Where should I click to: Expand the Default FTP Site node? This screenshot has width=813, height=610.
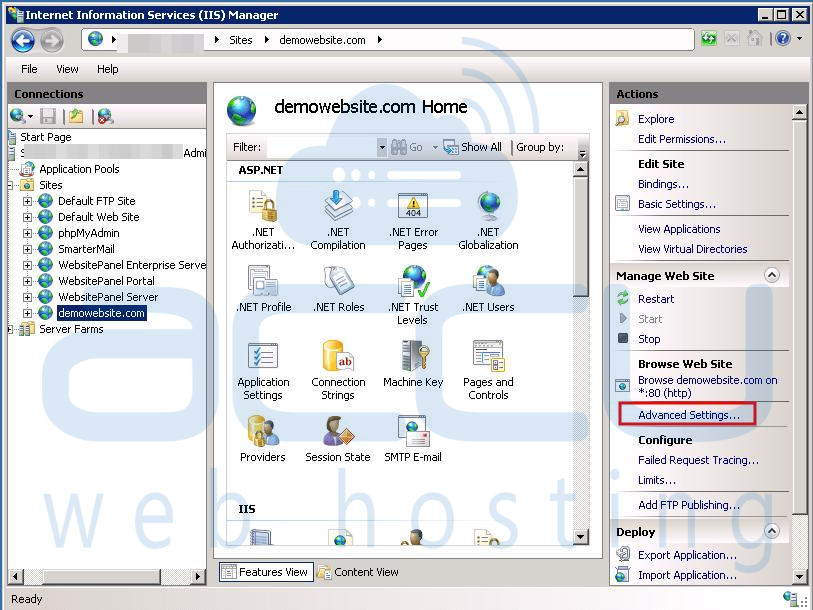pos(27,201)
